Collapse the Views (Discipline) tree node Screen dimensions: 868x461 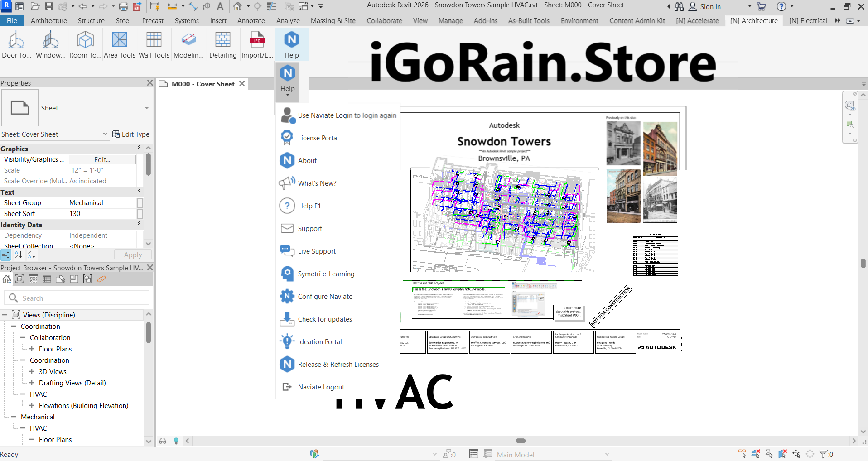click(x=5, y=315)
